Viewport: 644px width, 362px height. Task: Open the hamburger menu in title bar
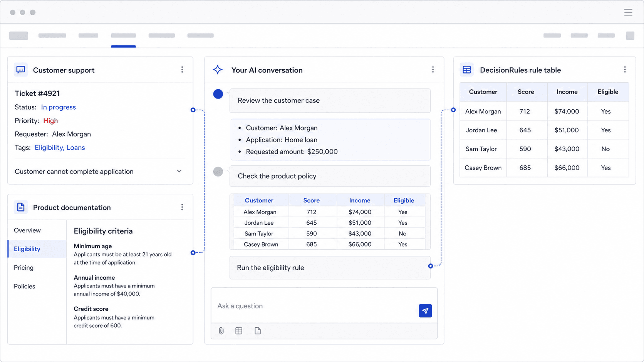(x=628, y=12)
